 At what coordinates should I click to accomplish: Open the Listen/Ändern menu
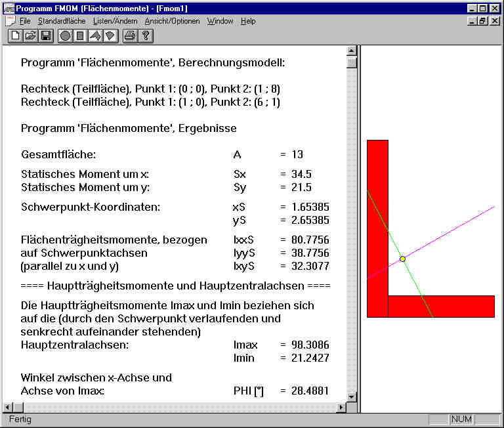click(115, 21)
